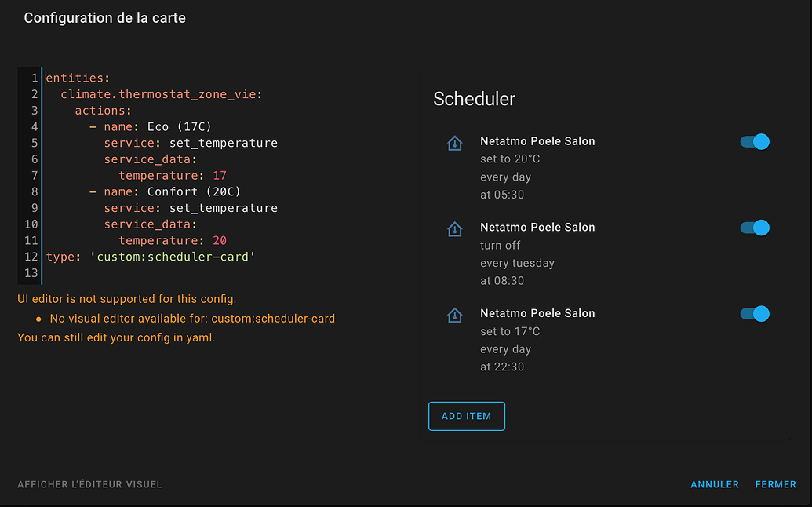Disable the 22:30 nightly schedule

(754, 313)
